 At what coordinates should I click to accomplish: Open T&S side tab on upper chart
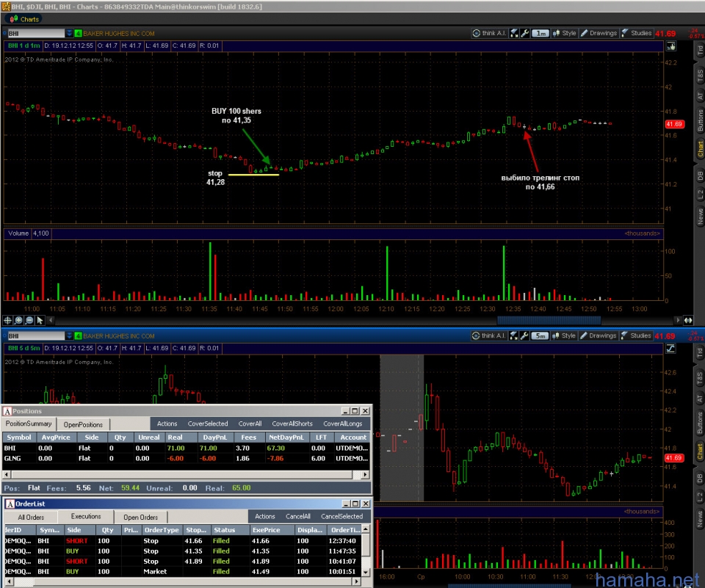(x=700, y=75)
